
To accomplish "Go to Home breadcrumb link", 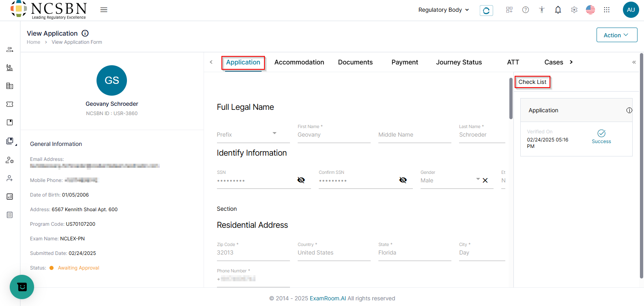I will pyautogui.click(x=33, y=42).
